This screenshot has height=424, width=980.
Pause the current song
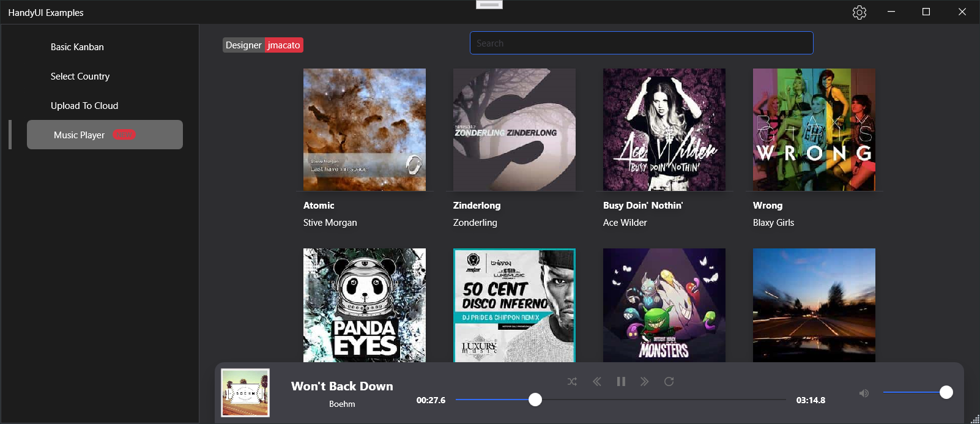pos(621,381)
